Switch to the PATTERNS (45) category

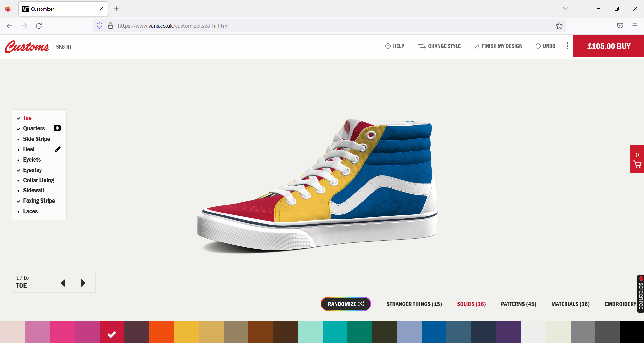coord(518,304)
